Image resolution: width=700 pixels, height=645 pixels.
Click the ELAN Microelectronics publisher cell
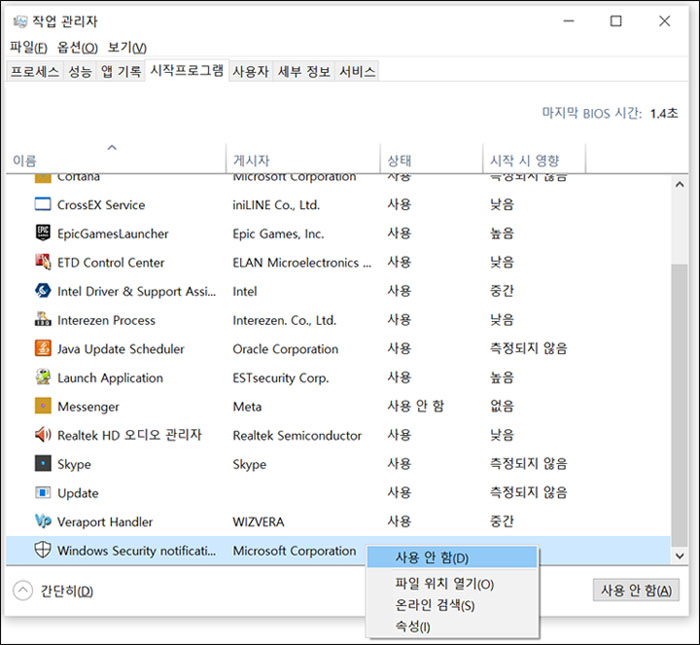302,262
